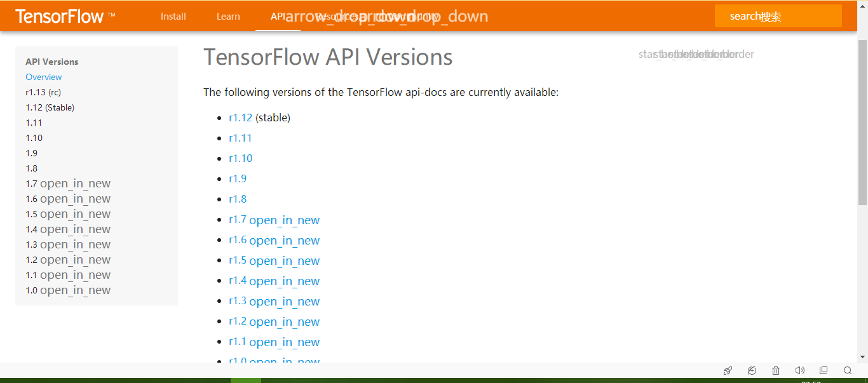Open the Install nav item

click(173, 17)
